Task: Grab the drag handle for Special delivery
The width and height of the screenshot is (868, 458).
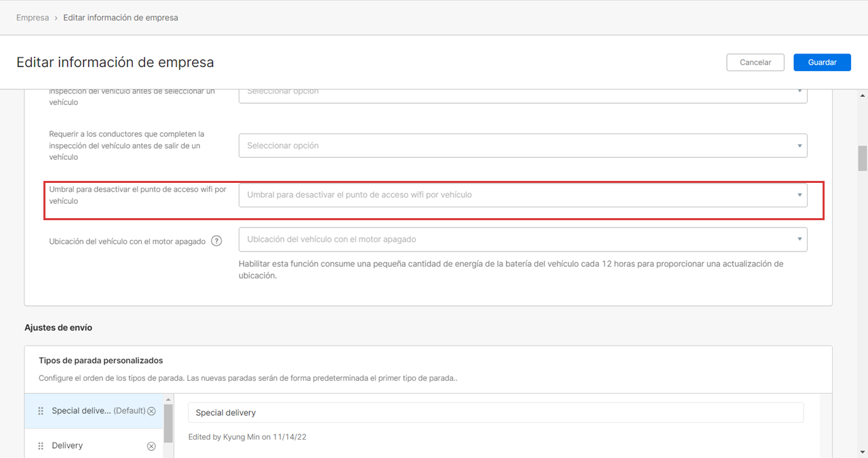Action: [x=41, y=411]
